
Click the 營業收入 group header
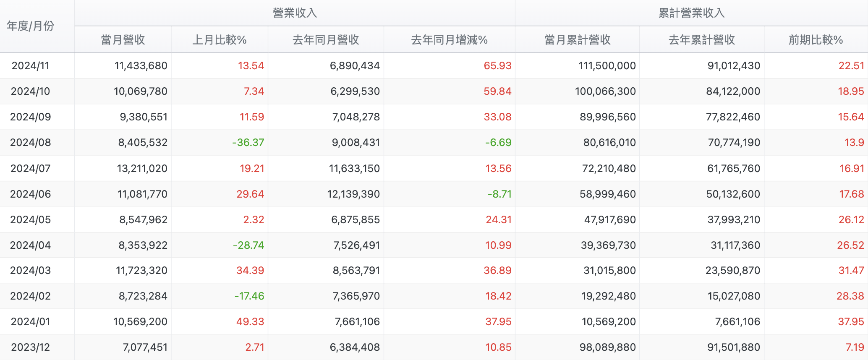[x=295, y=13]
